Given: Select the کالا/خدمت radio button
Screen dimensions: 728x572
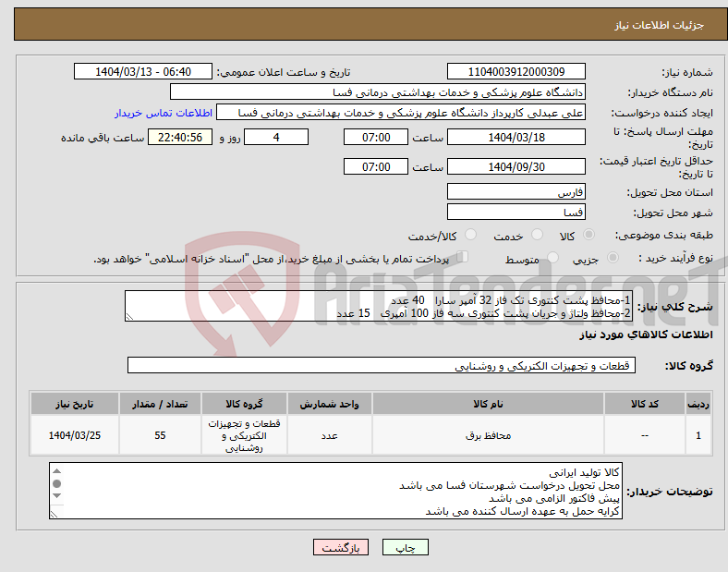Looking at the screenshot, I should (x=471, y=235).
